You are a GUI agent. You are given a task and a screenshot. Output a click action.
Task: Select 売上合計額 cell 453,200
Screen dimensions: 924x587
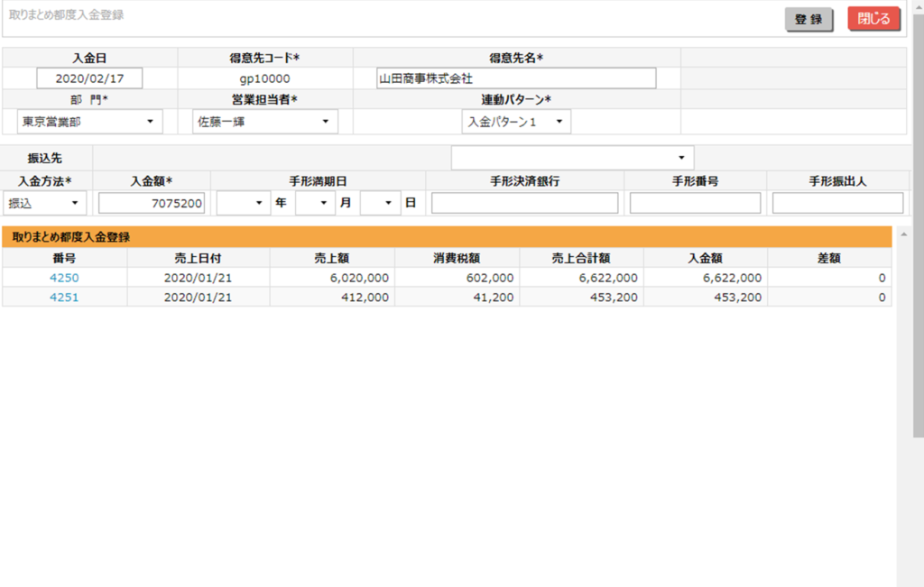point(581,298)
